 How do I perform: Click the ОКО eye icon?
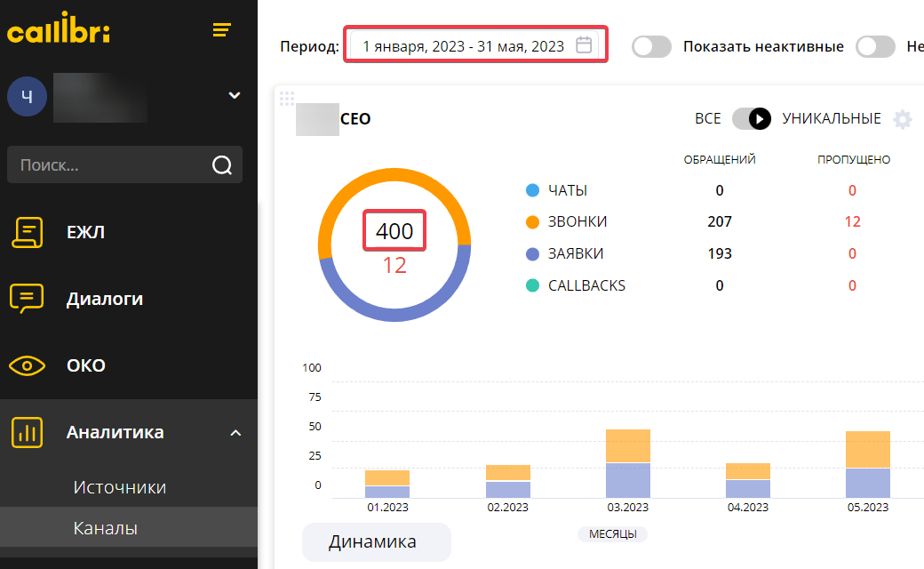coord(27,365)
